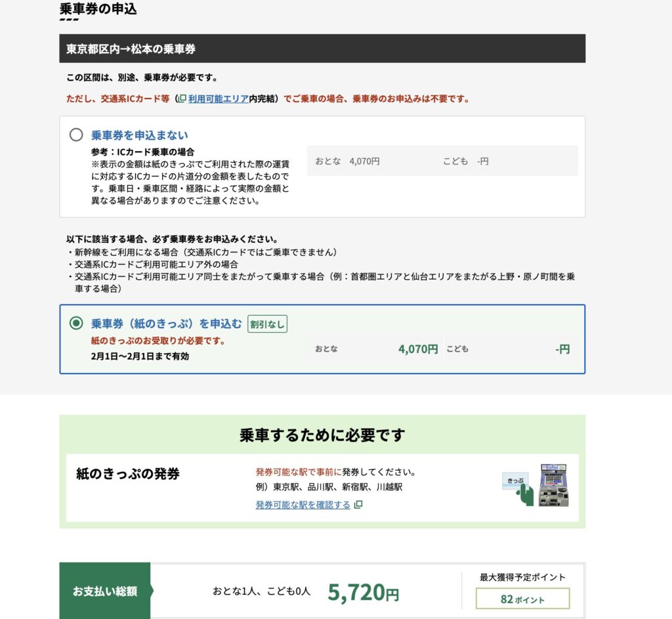Select the 乗車券（紙のきっぷ）を申込む radio button

tap(76, 323)
